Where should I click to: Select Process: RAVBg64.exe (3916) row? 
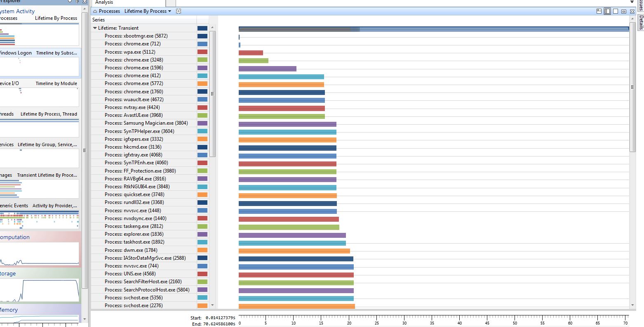(144, 179)
